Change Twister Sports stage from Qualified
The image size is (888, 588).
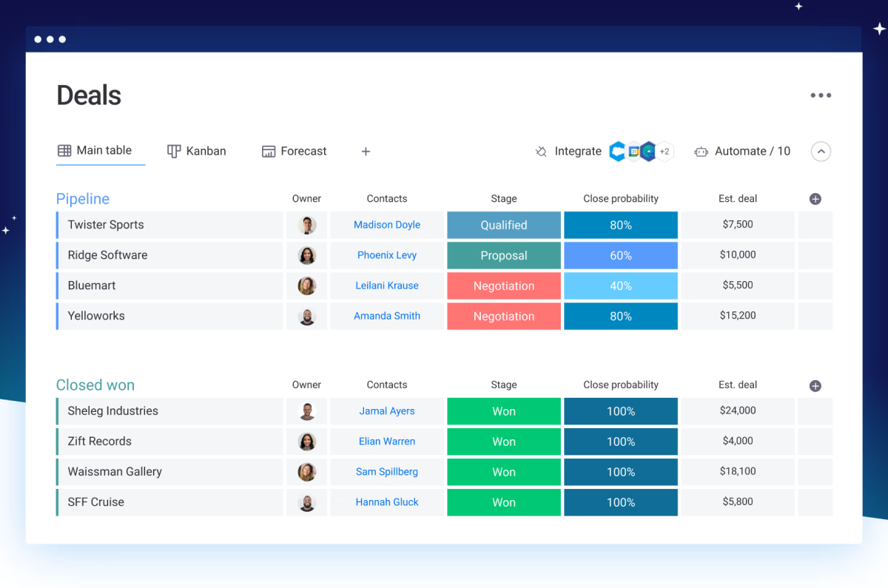(504, 226)
